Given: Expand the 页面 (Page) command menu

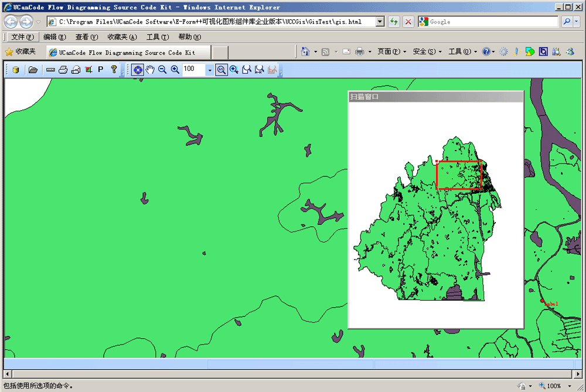Looking at the screenshot, I should coord(391,52).
